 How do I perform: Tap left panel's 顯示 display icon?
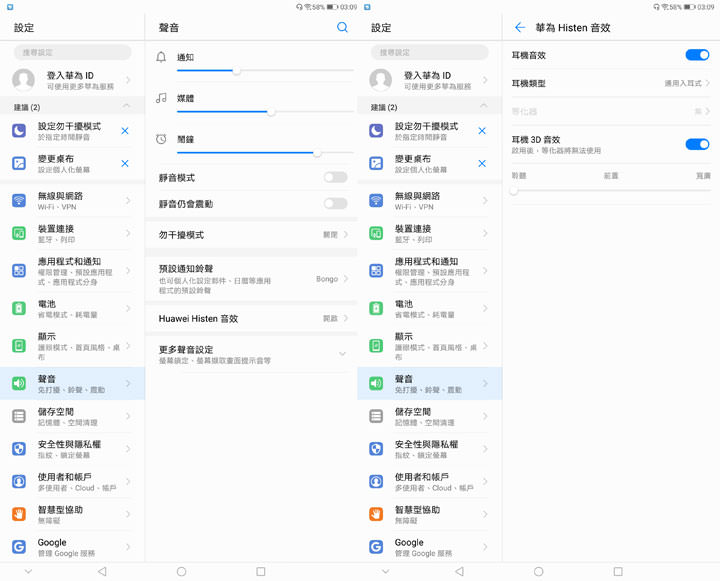tap(19, 345)
